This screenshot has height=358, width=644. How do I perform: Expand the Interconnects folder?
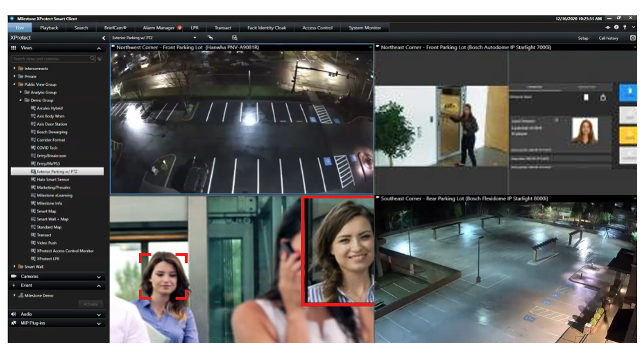15,68
